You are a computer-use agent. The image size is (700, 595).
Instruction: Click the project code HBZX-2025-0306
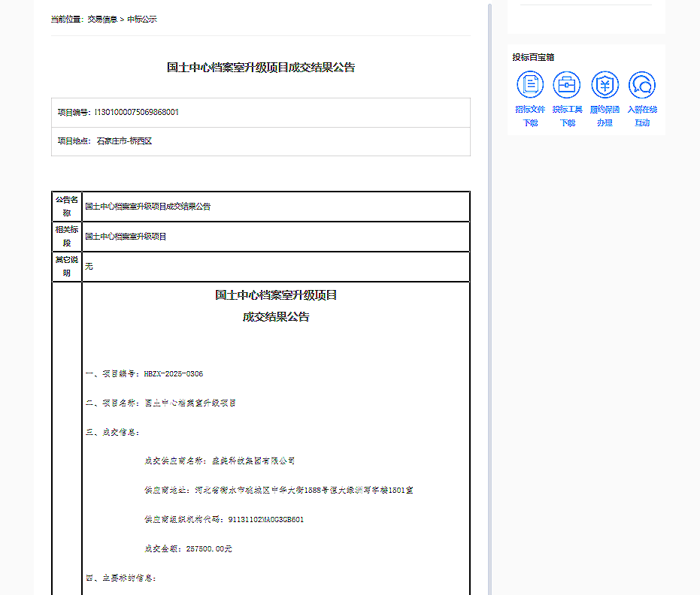(x=173, y=374)
